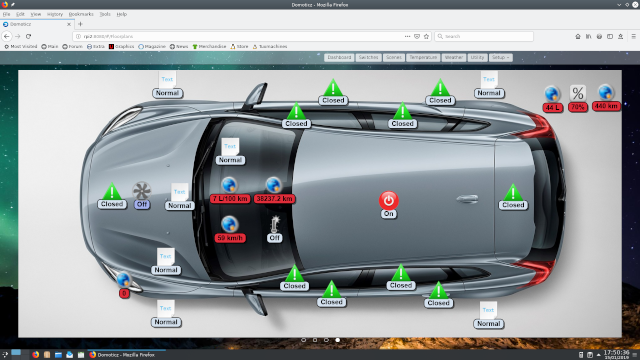This screenshot has height=360, width=640.
Task: Click the outer Closed triangle above upper rear door
Action: pos(440,87)
